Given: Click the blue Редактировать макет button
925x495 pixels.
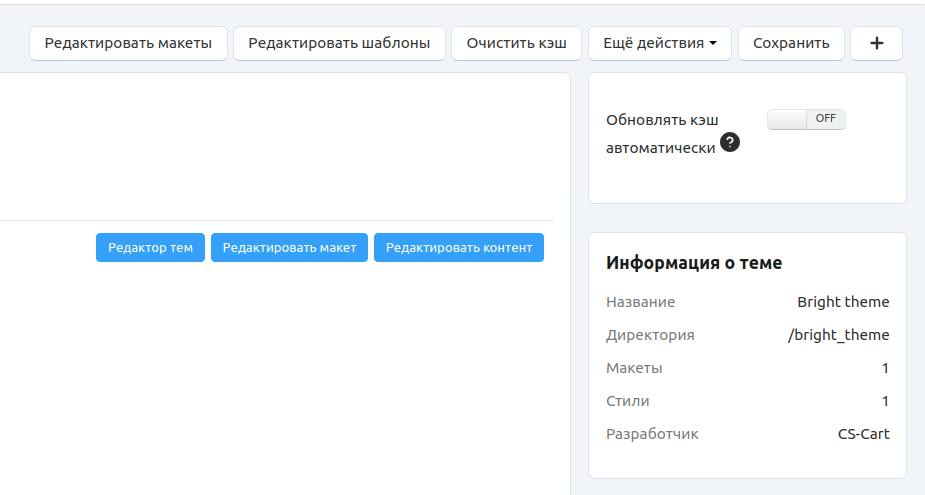Looking at the screenshot, I should click(289, 248).
